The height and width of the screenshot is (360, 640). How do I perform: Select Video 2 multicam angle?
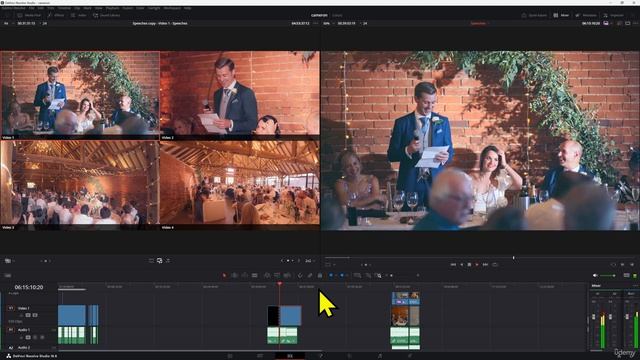[240, 95]
